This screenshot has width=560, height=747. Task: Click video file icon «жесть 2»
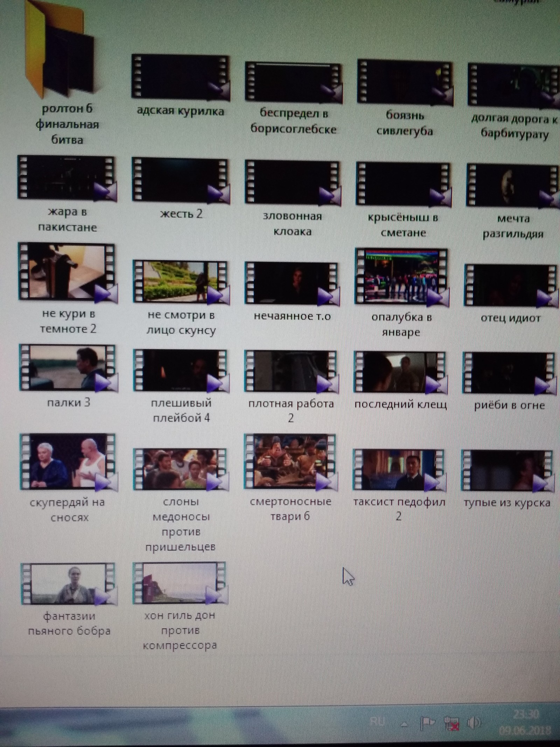[x=181, y=180]
